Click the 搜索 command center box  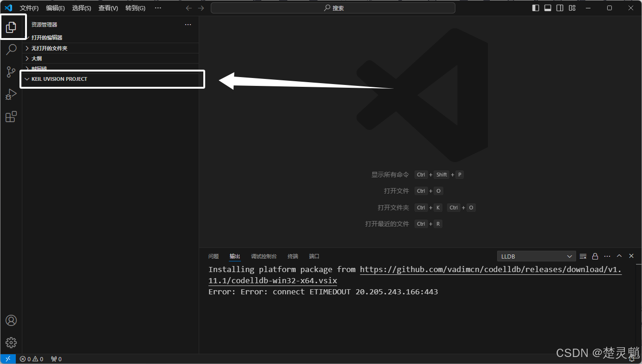[x=333, y=8]
